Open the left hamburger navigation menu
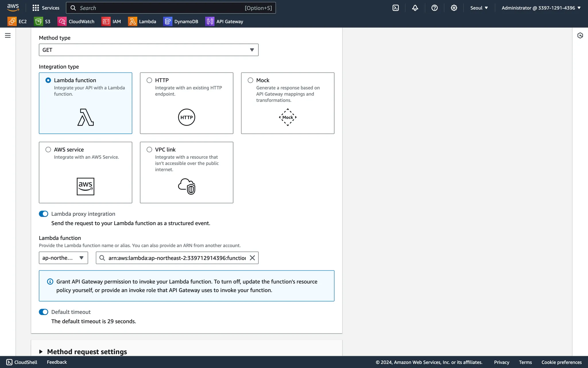This screenshot has width=588, height=368. pos(8,36)
